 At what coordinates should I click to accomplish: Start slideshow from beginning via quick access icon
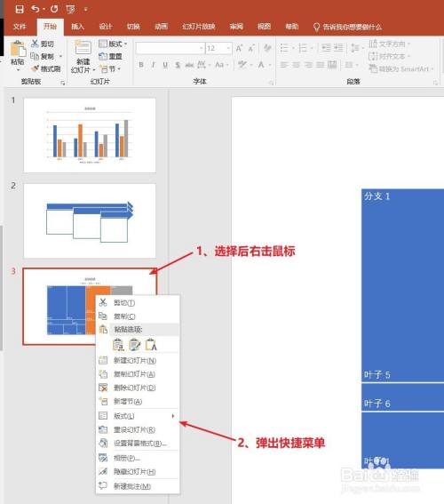70,9
